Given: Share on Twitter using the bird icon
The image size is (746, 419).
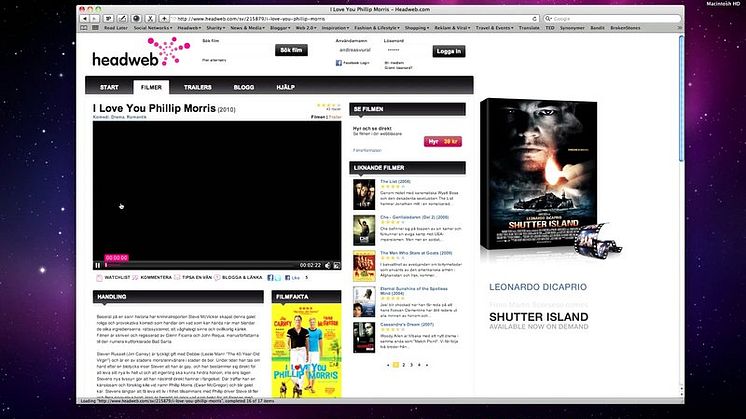Looking at the screenshot, I should pos(278,278).
